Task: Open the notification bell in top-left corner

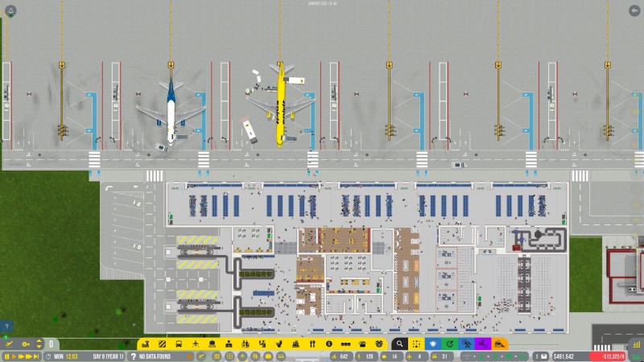Action: [11, 10]
